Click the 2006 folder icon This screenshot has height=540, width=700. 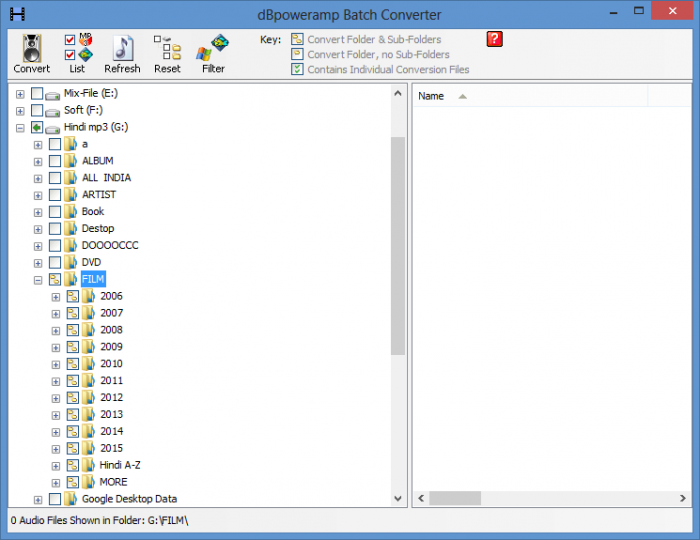89,296
